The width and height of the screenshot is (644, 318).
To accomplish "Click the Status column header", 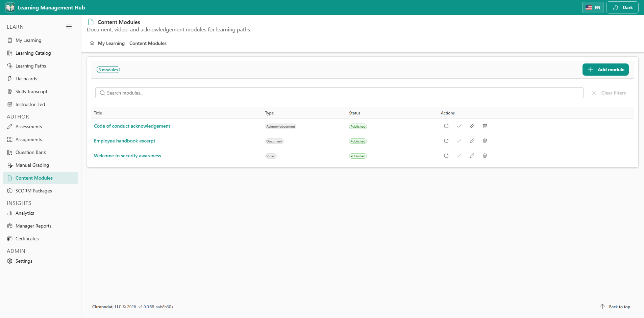I will point(355,113).
